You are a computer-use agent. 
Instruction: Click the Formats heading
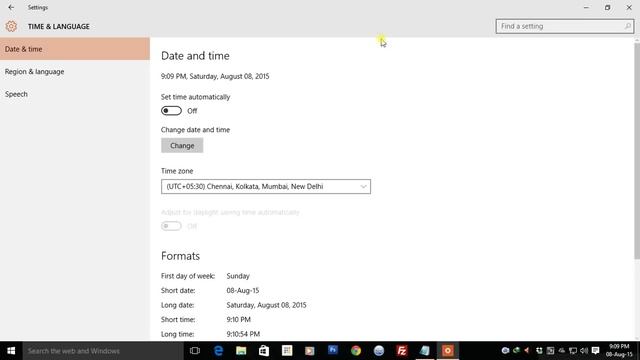(x=180, y=256)
